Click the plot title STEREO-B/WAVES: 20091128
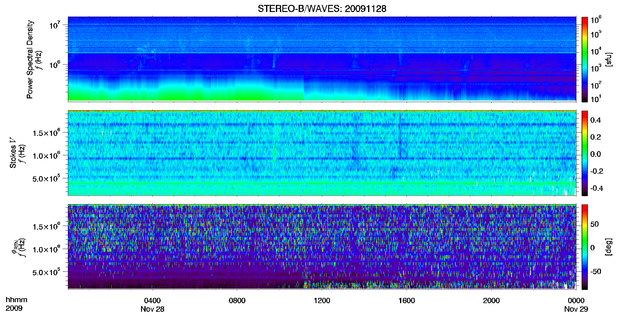 click(x=322, y=9)
